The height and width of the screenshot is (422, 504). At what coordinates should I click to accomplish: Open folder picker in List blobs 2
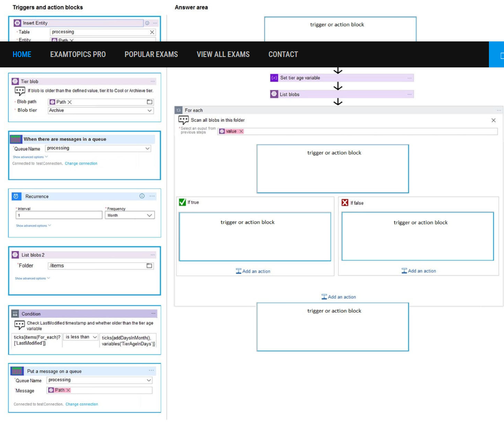(149, 266)
